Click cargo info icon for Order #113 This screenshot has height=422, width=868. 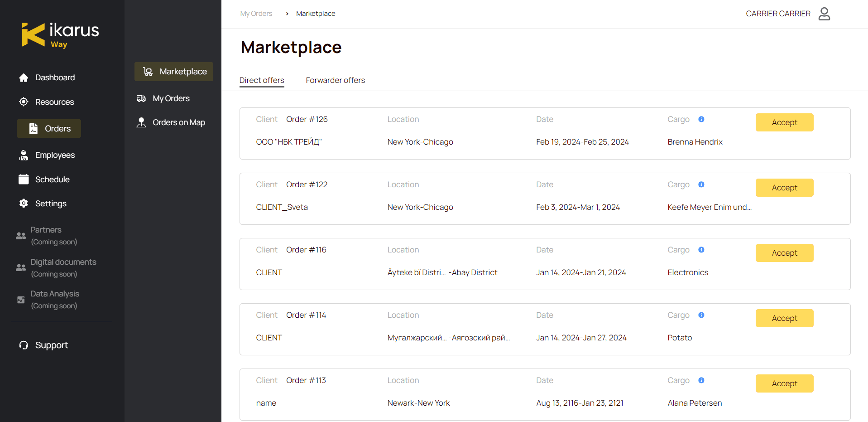click(701, 380)
